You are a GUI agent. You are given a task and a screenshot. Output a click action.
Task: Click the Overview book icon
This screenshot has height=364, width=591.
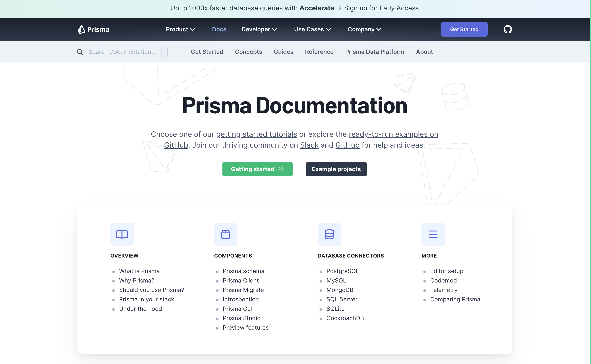[x=122, y=234]
